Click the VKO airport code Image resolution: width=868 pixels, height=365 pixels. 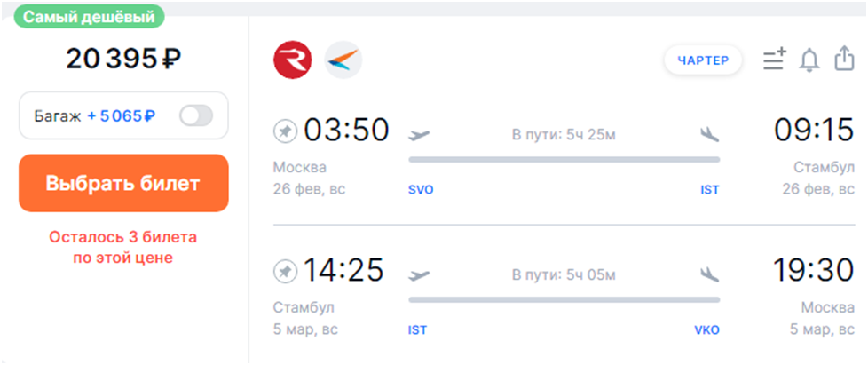(707, 330)
